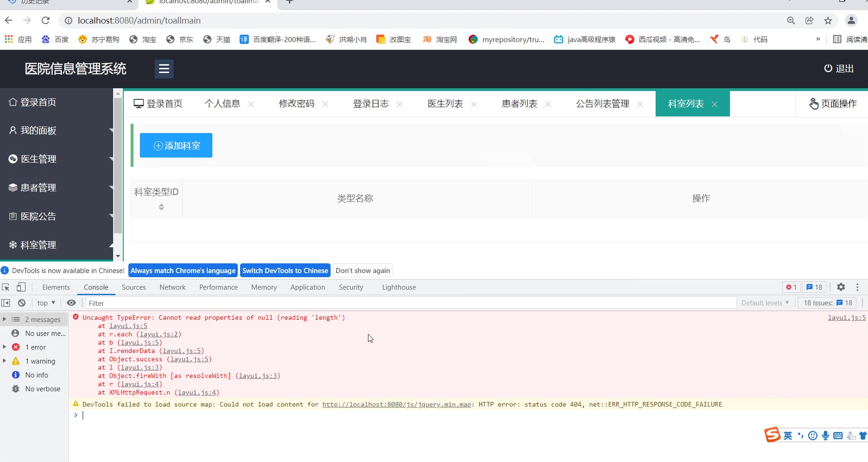Toggle sidebar with hamburger menu icon
868x462 pixels.
[x=164, y=69]
